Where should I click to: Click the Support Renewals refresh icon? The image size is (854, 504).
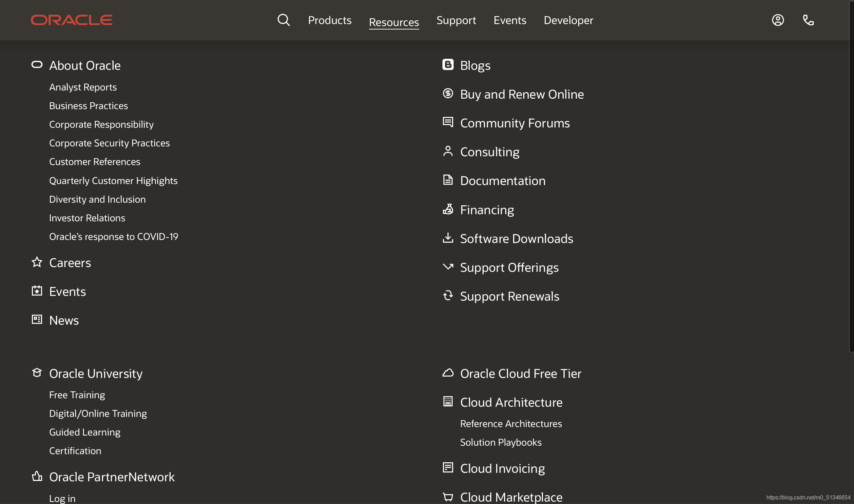448,296
